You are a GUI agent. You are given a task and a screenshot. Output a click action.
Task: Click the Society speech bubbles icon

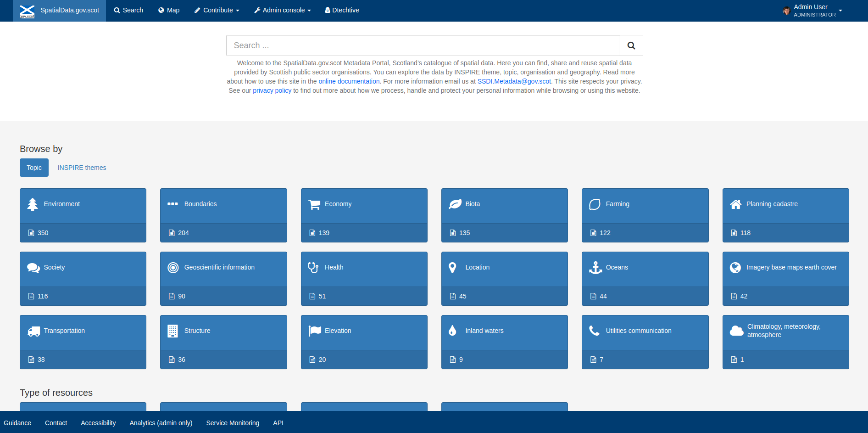click(33, 268)
